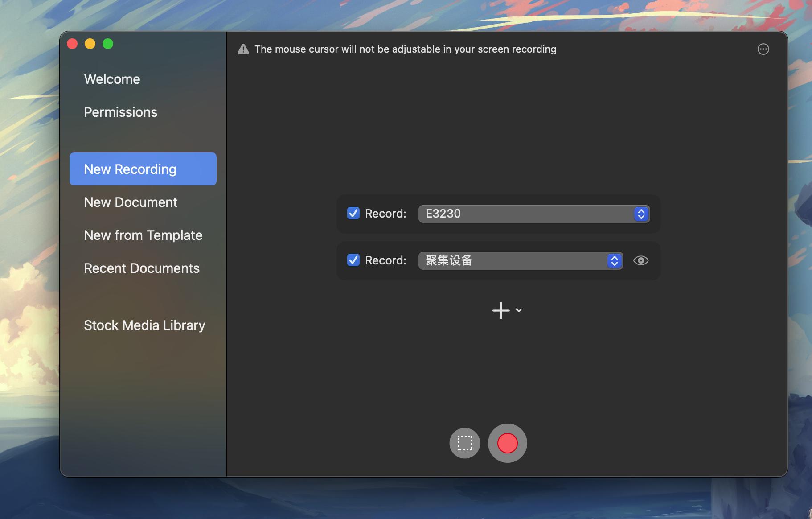Uncheck the Record checkbox for E3230
The width and height of the screenshot is (812, 519).
(353, 213)
